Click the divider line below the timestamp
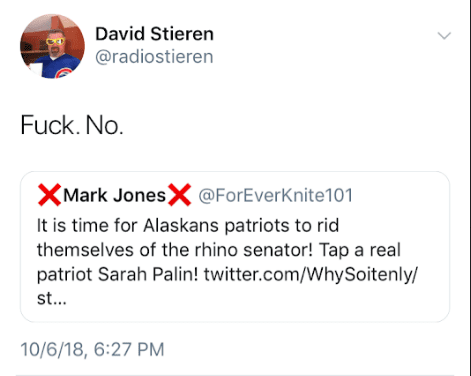The height and width of the screenshot is (376, 471). pyautogui.click(x=235, y=375)
